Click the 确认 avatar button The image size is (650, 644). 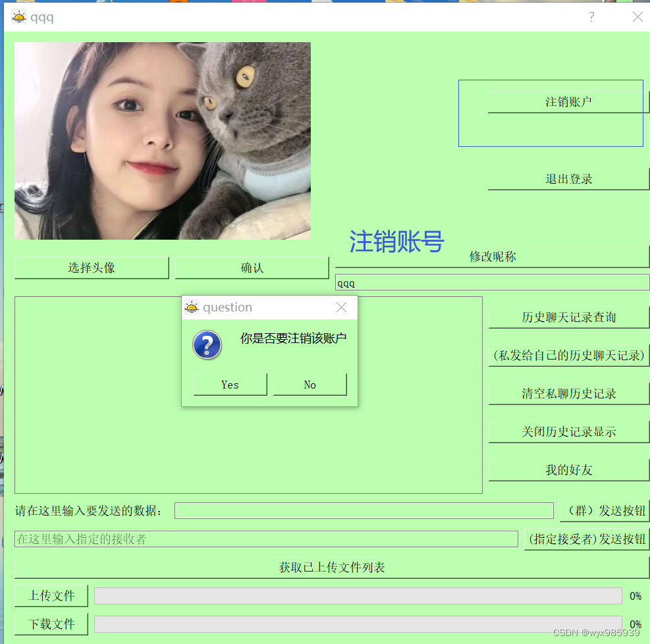pos(252,268)
